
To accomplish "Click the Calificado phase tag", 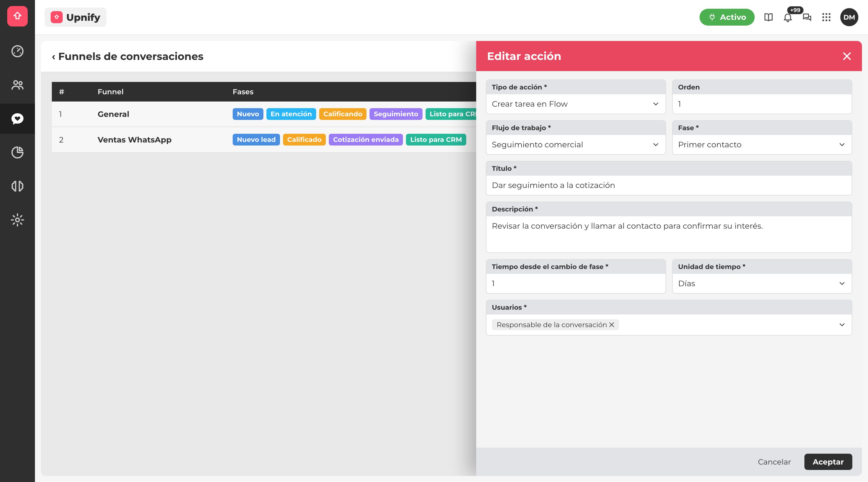I will [x=304, y=140].
